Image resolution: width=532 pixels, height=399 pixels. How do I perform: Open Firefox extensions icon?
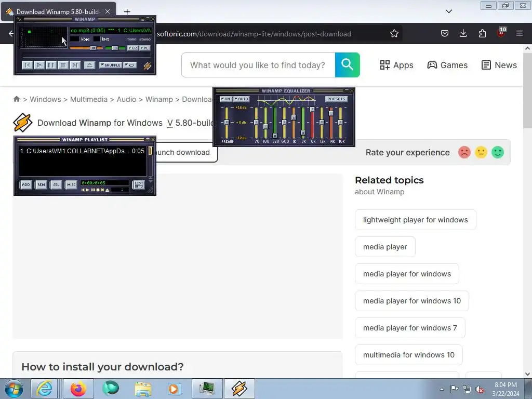coord(482,33)
